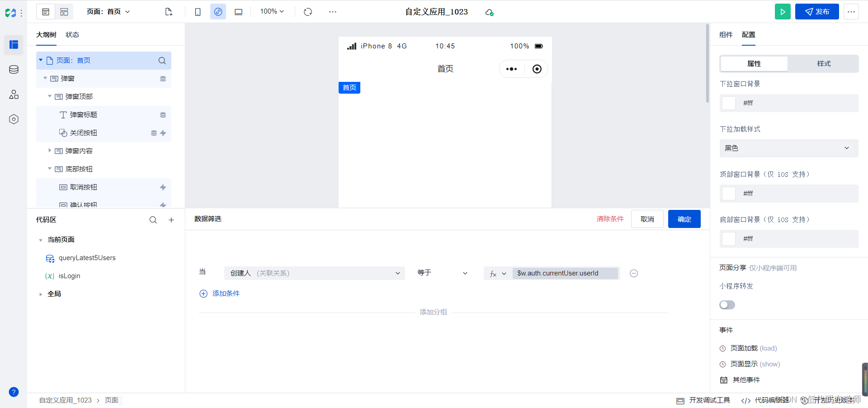
Task: Click the data binding icon on 弹窗标题 row
Action: pyautogui.click(x=163, y=115)
